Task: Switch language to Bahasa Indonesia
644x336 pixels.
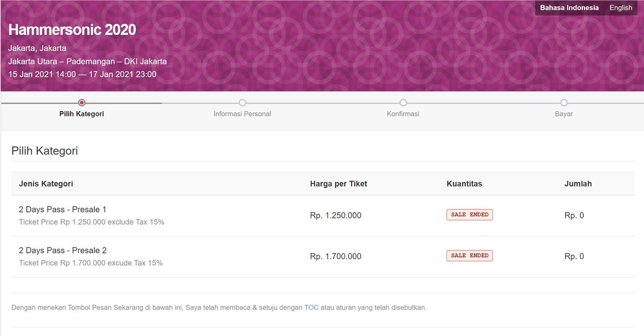Action: pyautogui.click(x=569, y=8)
